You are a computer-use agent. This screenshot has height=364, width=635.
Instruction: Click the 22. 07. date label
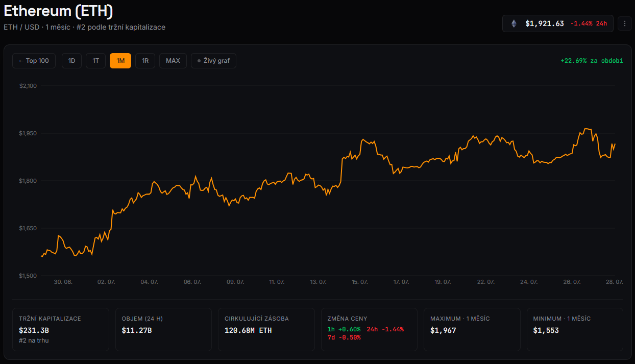pyautogui.click(x=486, y=282)
